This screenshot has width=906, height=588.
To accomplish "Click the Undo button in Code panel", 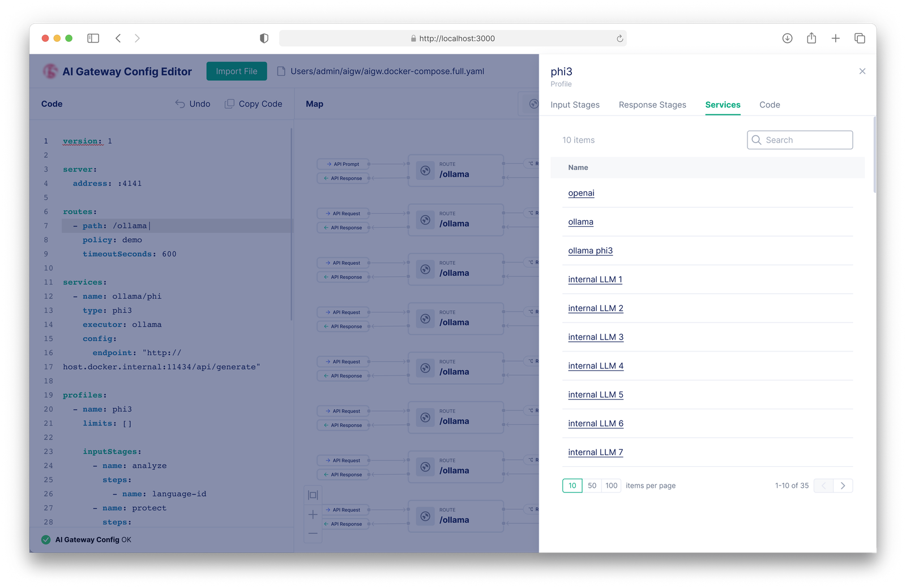I will tap(193, 104).
